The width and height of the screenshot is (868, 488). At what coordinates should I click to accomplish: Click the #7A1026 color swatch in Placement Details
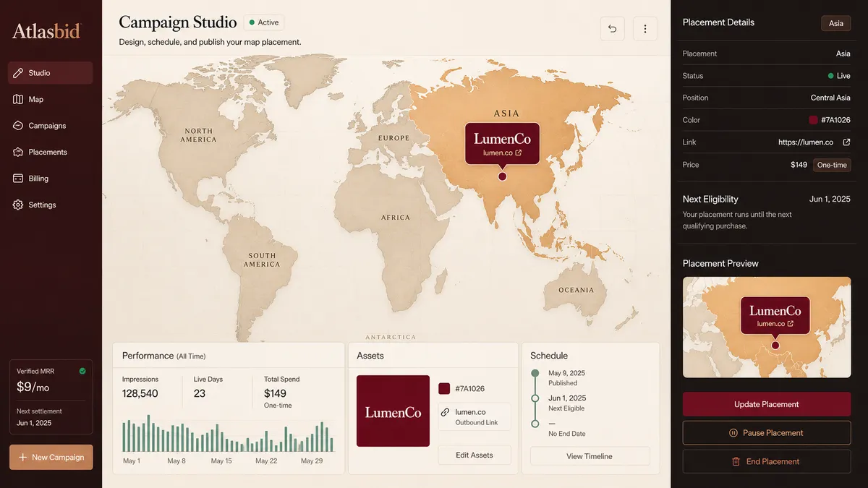813,120
